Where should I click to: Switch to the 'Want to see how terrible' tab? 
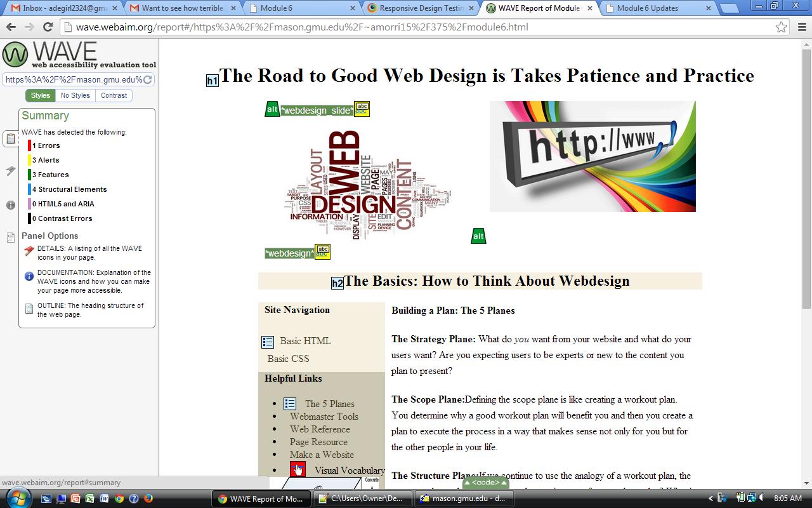tap(181, 8)
